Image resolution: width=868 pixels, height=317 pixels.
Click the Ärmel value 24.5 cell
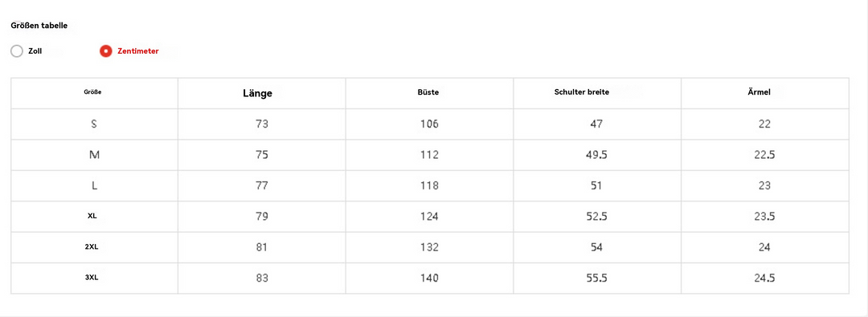coord(764,278)
